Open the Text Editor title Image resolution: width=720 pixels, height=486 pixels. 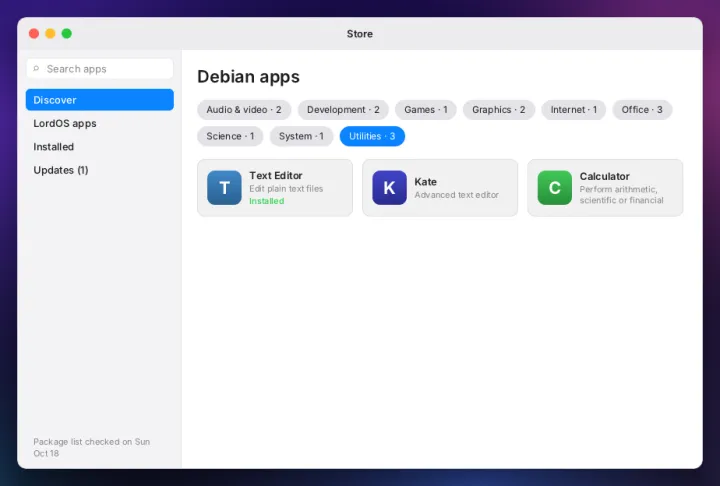tap(276, 175)
